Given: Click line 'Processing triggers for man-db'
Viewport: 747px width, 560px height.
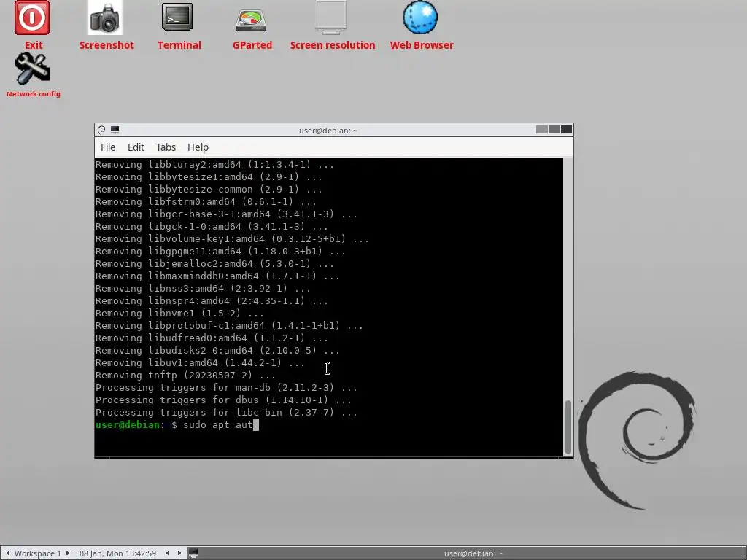Looking at the screenshot, I should pos(226,388).
